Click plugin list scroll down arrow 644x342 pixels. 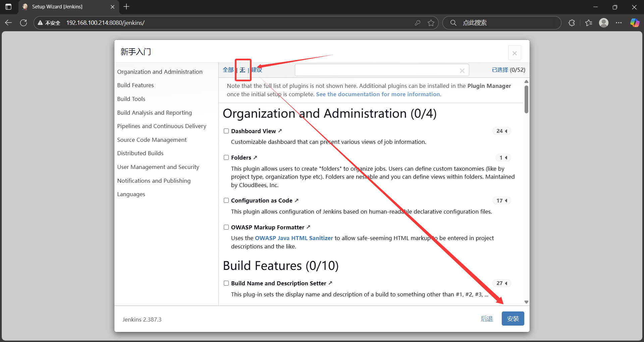tap(526, 302)
